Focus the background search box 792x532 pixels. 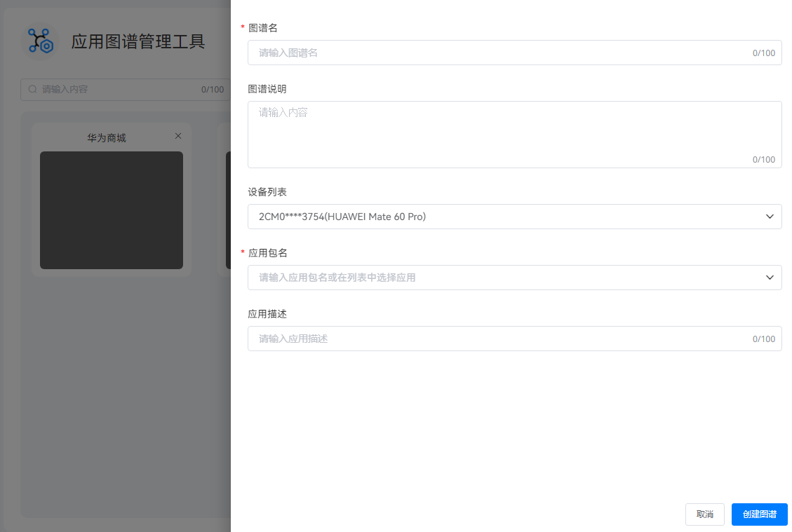(x=119, y=90)
